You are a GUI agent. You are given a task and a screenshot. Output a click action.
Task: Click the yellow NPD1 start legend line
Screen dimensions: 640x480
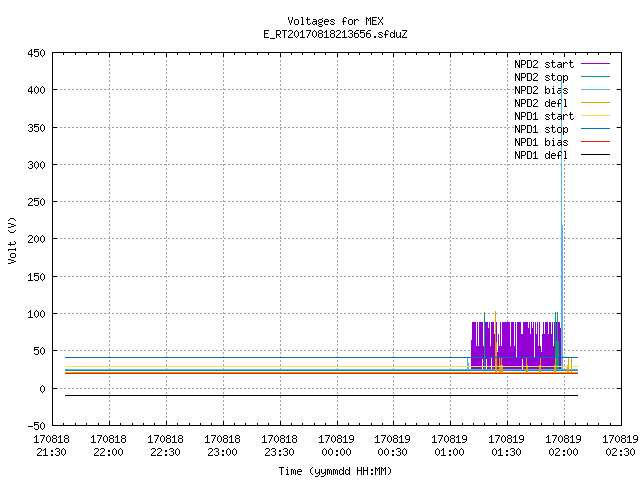tap(596, 116)
